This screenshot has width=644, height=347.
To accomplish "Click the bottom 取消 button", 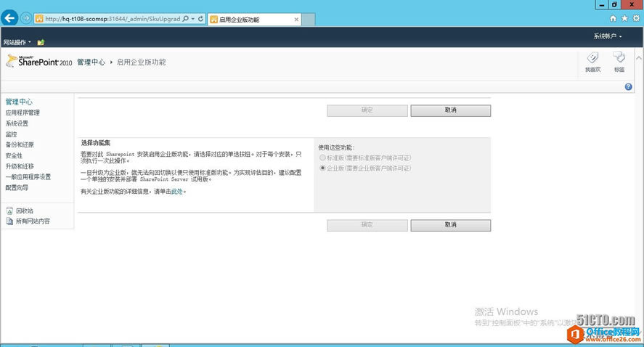I will click(451, 225).
